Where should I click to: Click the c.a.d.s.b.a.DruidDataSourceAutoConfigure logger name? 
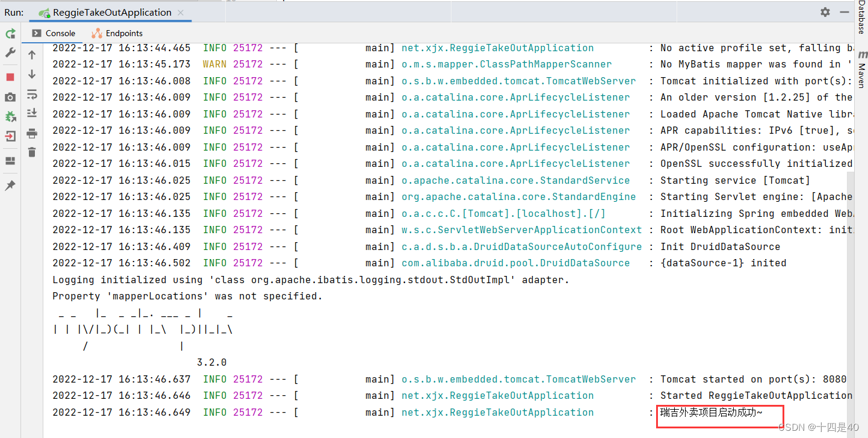click(522, 246)
